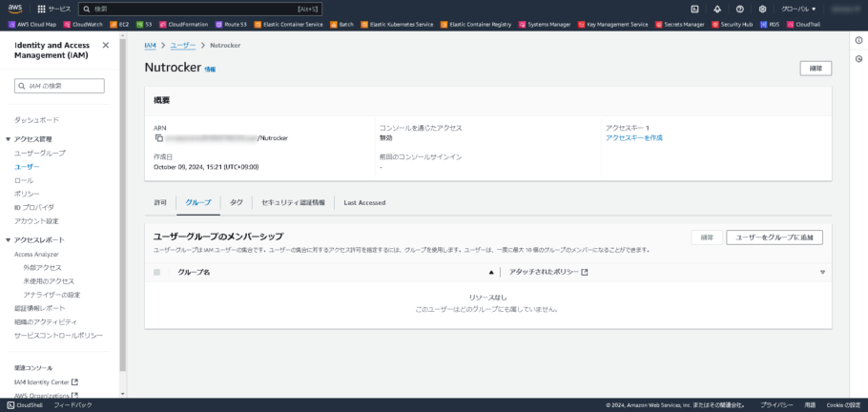Screen dimensions: 868x412
Task: Switch to the タグ tab
Action: [237, 203]
